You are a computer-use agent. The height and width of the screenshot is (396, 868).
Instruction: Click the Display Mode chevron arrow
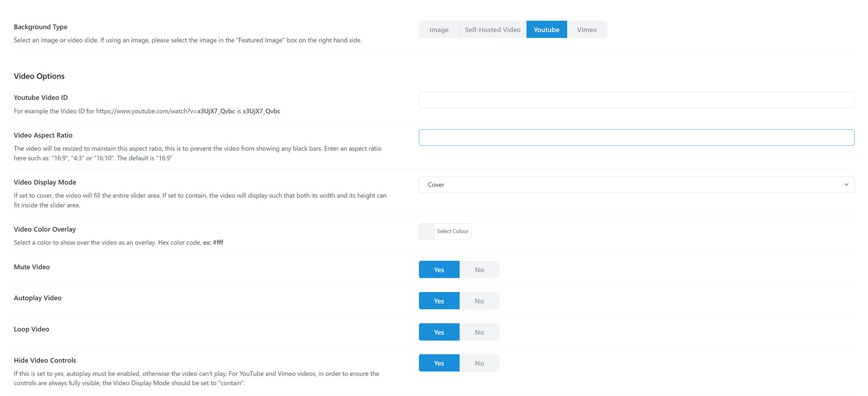846,185
